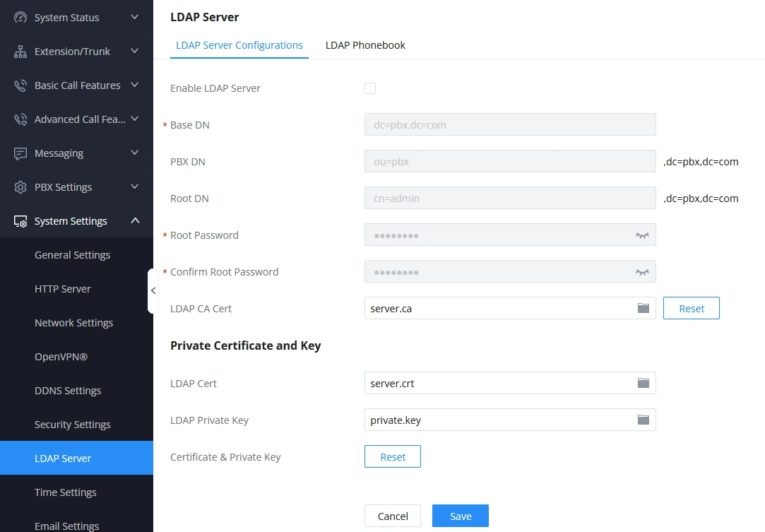This screenshot has height=532, width=765.
Task: Reset Certificate & Private Key
Action: [x=393, y=456]
